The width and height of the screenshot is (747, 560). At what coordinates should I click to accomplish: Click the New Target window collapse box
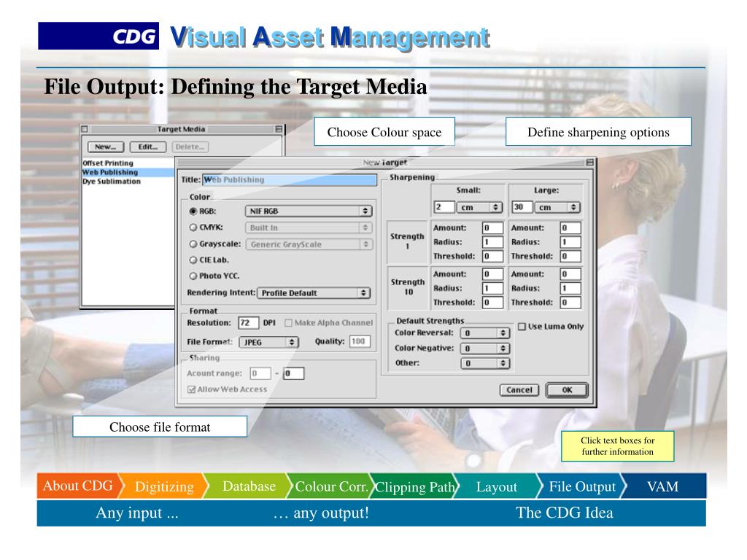[x=589, y=163]
